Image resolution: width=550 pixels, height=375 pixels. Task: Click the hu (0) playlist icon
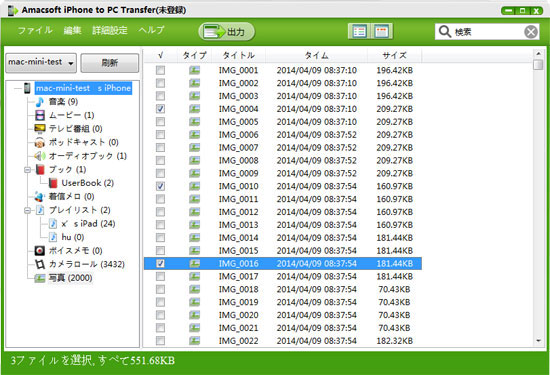(x=53, y=237)
